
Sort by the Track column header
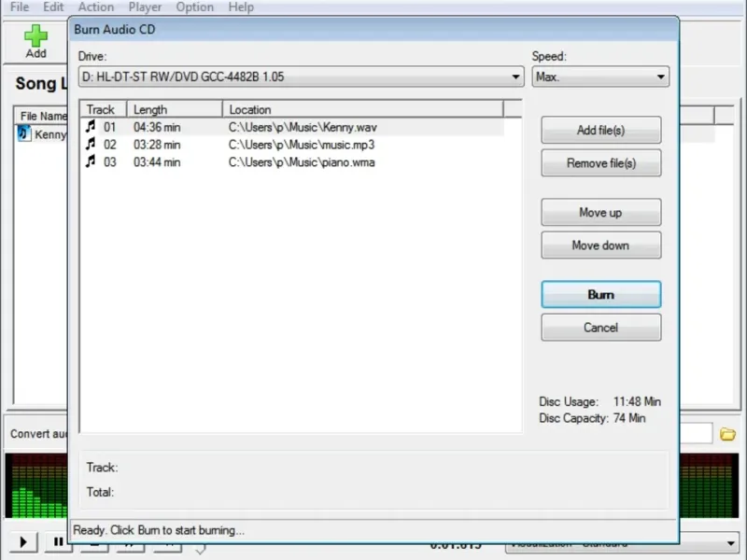click(x=103, y=109)
